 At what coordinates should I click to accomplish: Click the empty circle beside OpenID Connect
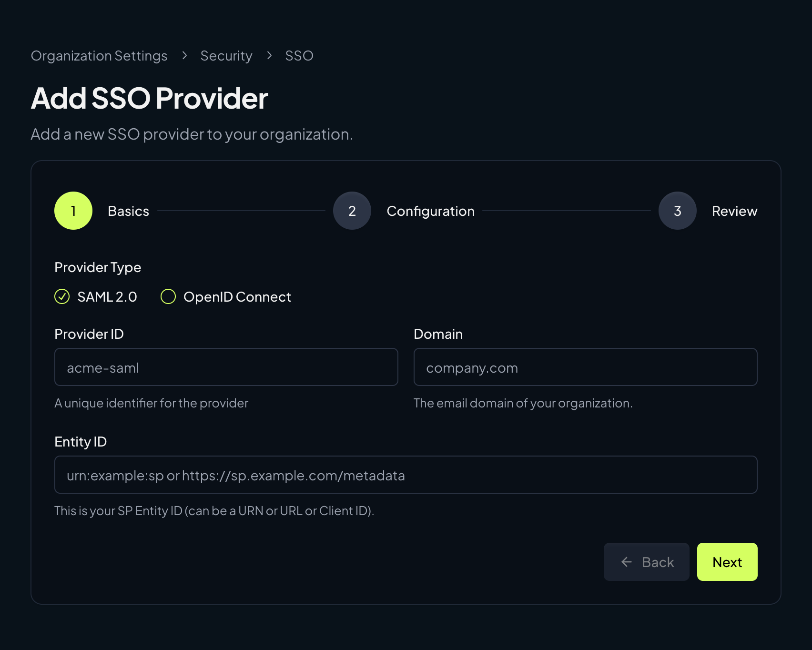point(168,296)
